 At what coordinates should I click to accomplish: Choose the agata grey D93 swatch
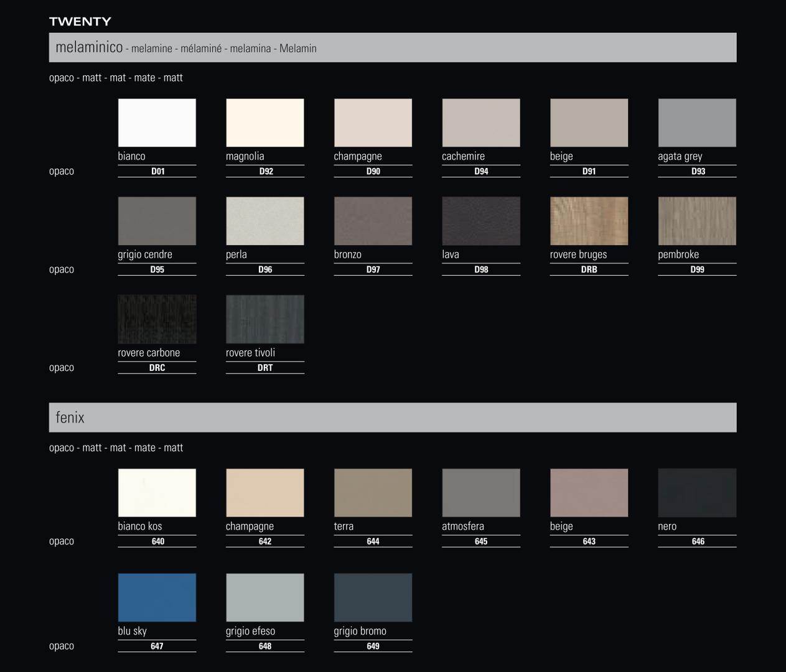pyautogui.click(x=697, y=123)
